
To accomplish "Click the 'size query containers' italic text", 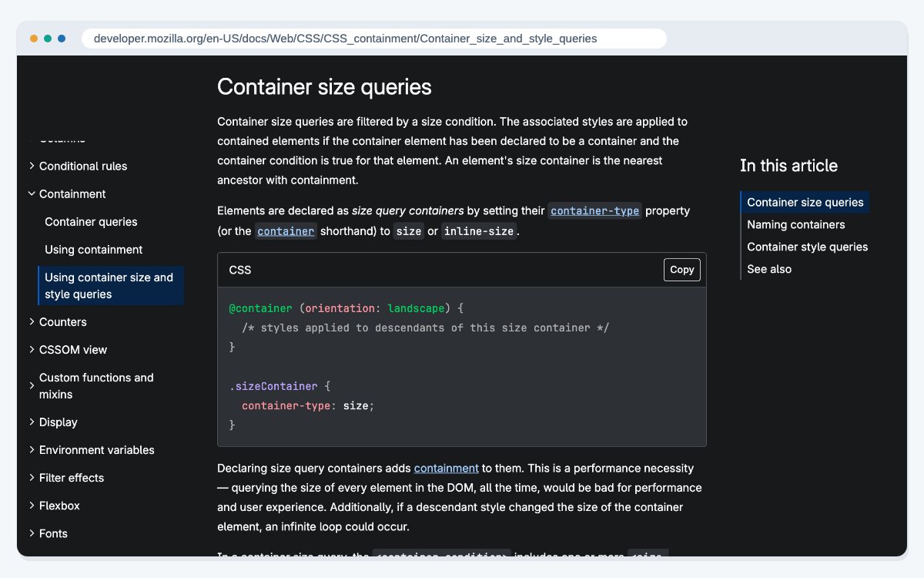I will click(408, 210).
